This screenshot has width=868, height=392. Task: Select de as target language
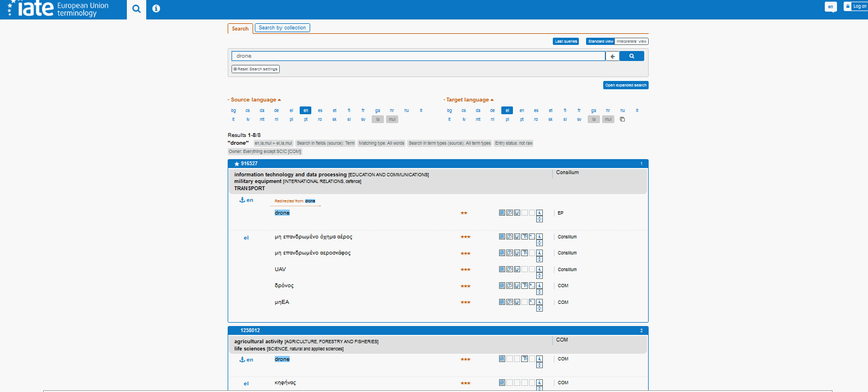point(492,110)
